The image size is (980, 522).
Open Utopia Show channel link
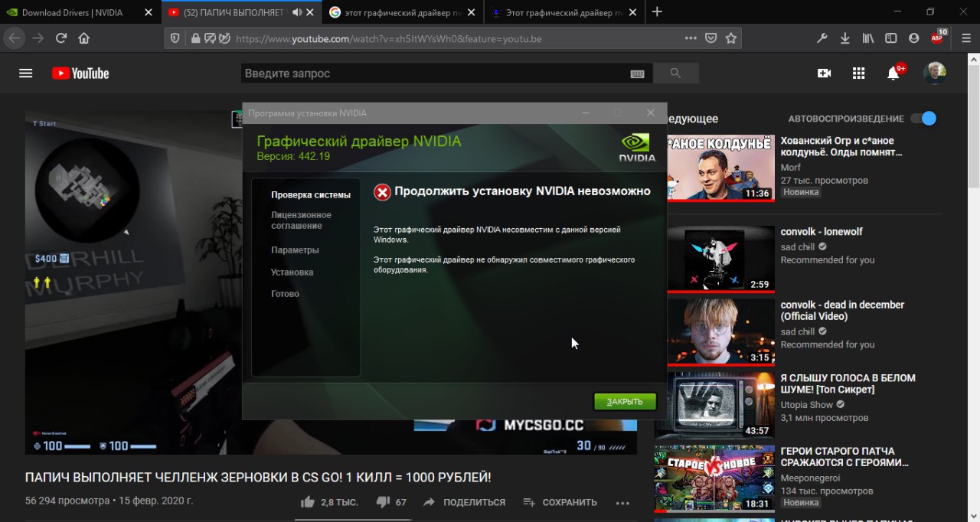(x=806, y=404)
